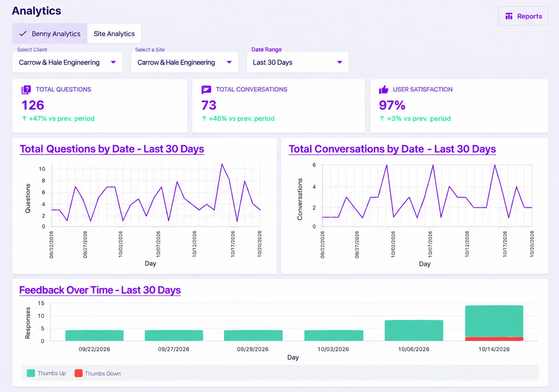Click +46% vs prev. period text
The height and width of the screenshot is (392, 559).
coord(242,119)
